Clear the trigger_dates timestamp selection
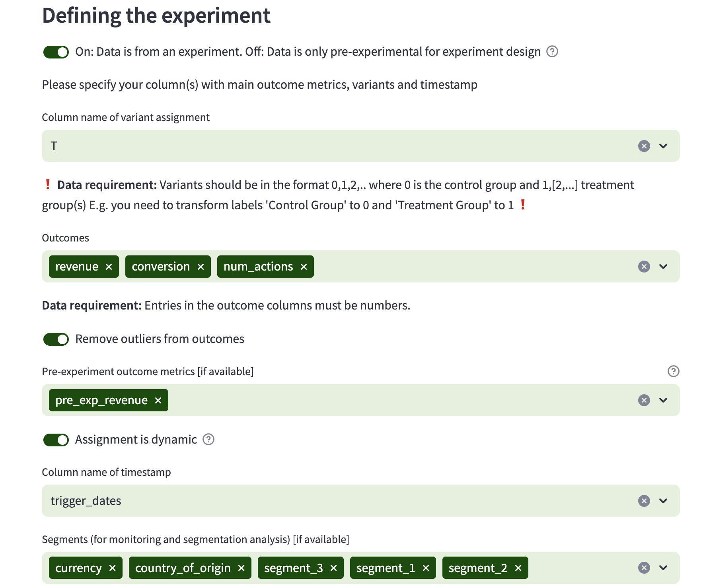705x588 pixels. pos(643,501)
